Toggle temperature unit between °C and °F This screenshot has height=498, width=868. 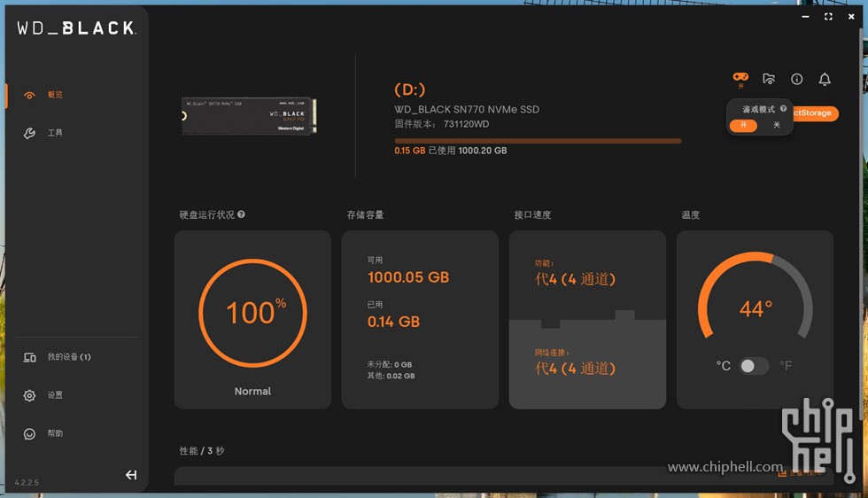pos(754,366)
